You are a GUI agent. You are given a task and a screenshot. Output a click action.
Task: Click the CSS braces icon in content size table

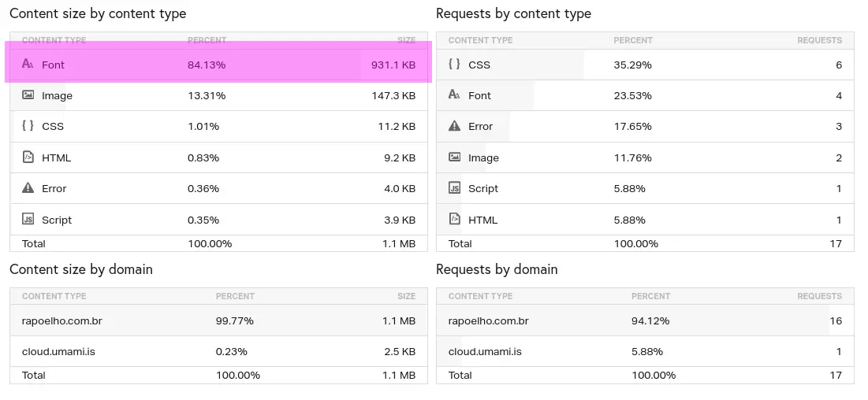[x=28, y=126]
